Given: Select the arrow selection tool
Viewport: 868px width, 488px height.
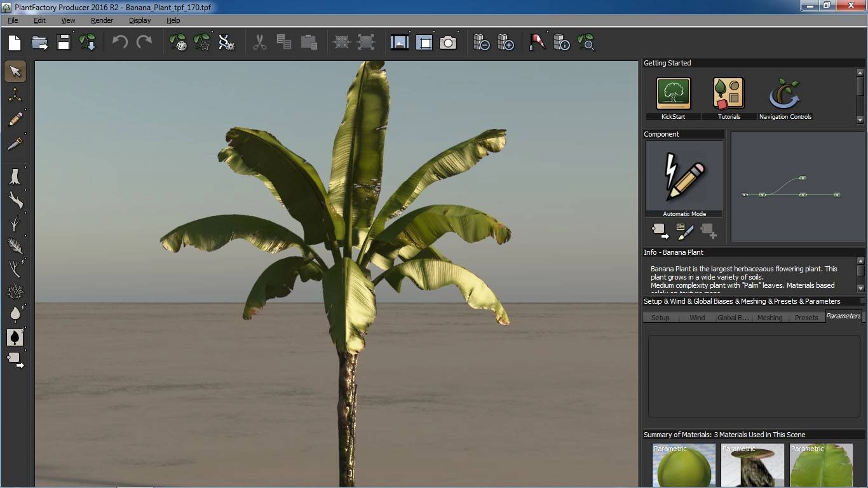Looking at the screenshot, I should click(15, 72).
